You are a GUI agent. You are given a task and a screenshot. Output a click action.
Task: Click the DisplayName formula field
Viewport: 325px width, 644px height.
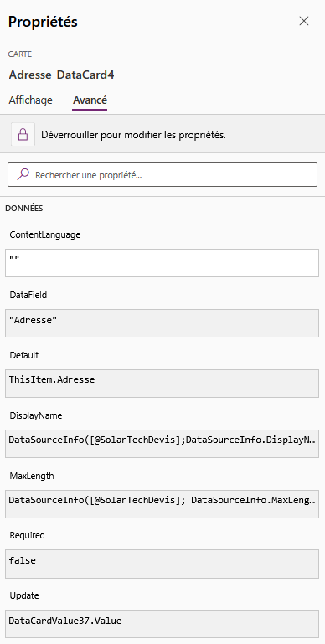[x=162, y=444]
